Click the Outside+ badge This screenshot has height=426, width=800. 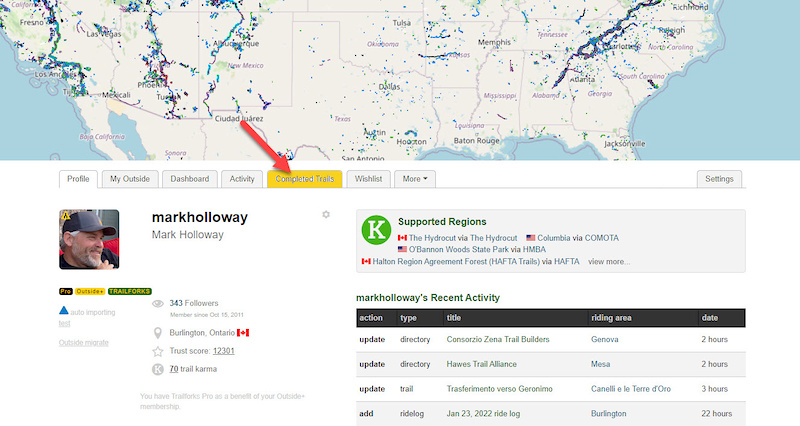90,291
